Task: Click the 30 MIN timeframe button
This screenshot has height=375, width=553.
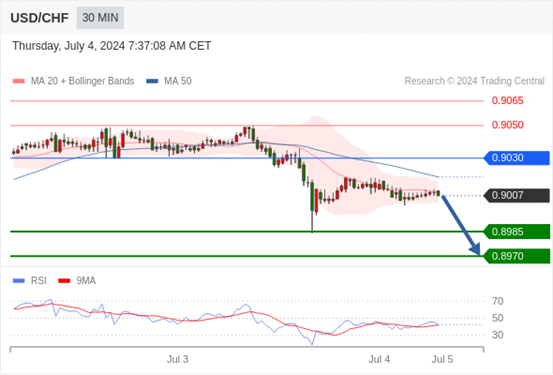Action: 100,18
